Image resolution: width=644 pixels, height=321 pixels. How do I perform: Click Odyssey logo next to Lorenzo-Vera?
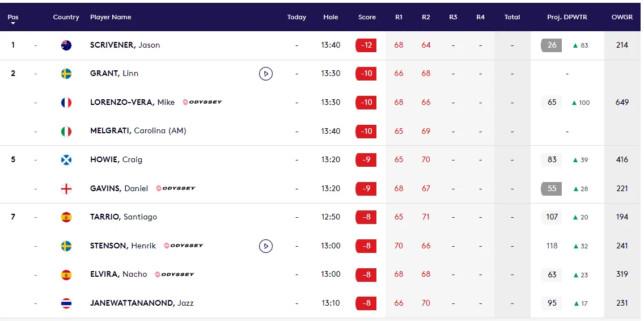202,102
